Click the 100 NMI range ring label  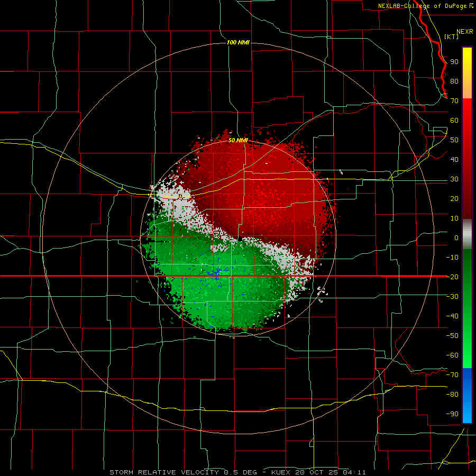[238, 42]
